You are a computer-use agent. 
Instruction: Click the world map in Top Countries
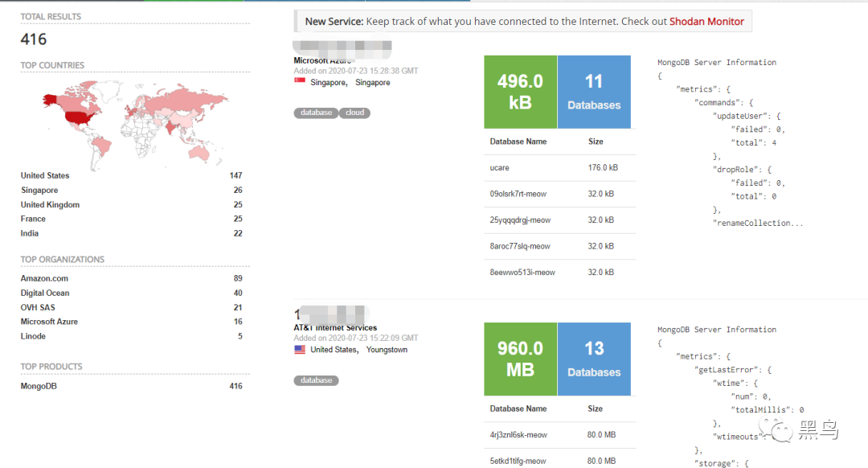click(x=133, y=121)
